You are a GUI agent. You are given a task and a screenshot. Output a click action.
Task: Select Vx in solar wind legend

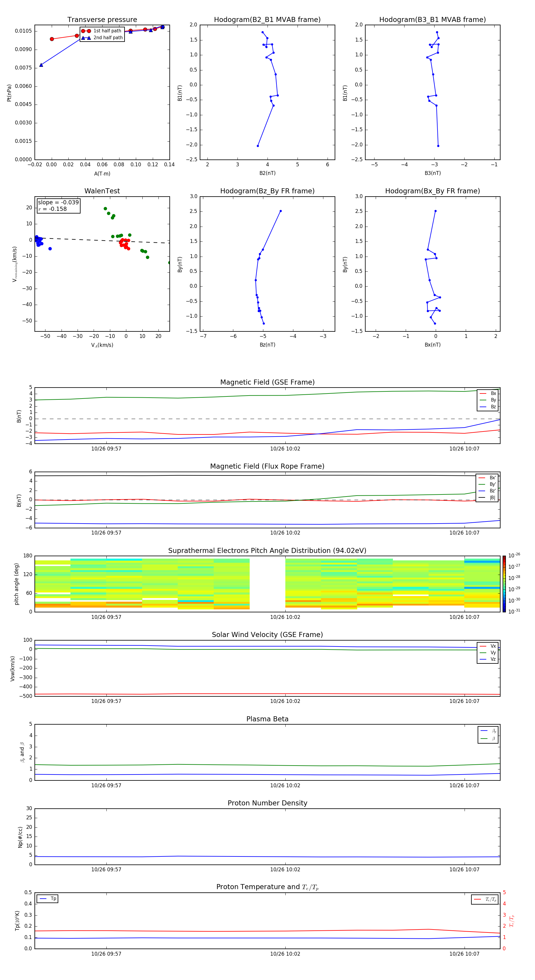click(488, 646)
